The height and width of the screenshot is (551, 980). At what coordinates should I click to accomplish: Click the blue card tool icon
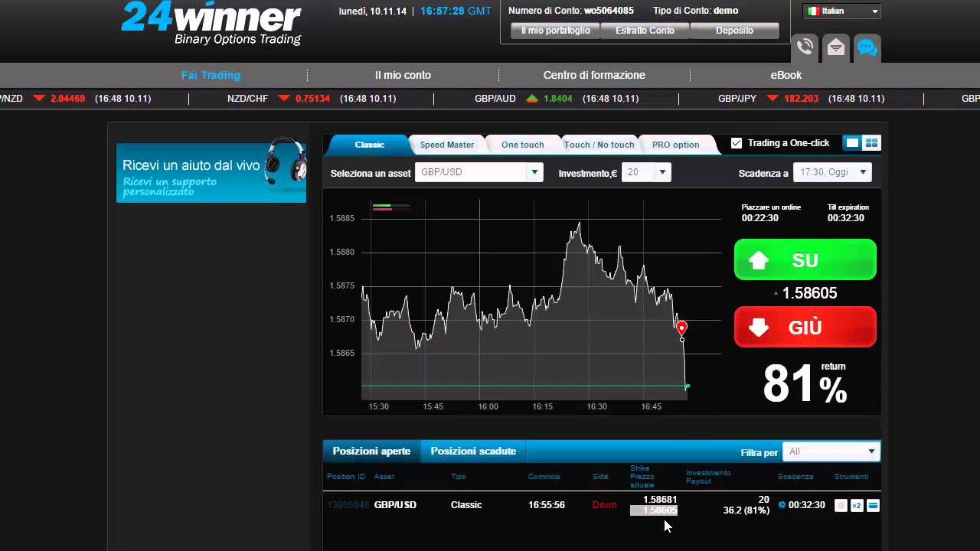tap(873, 505)
